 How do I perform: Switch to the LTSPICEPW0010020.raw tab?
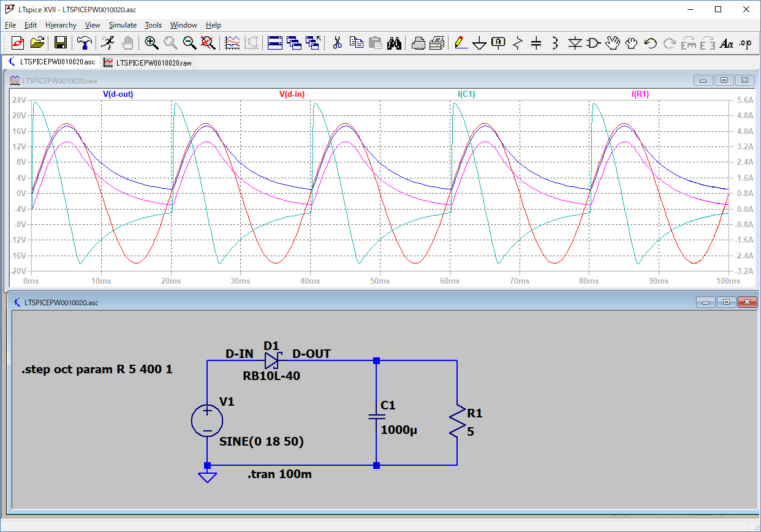click(x=148, y=63)
